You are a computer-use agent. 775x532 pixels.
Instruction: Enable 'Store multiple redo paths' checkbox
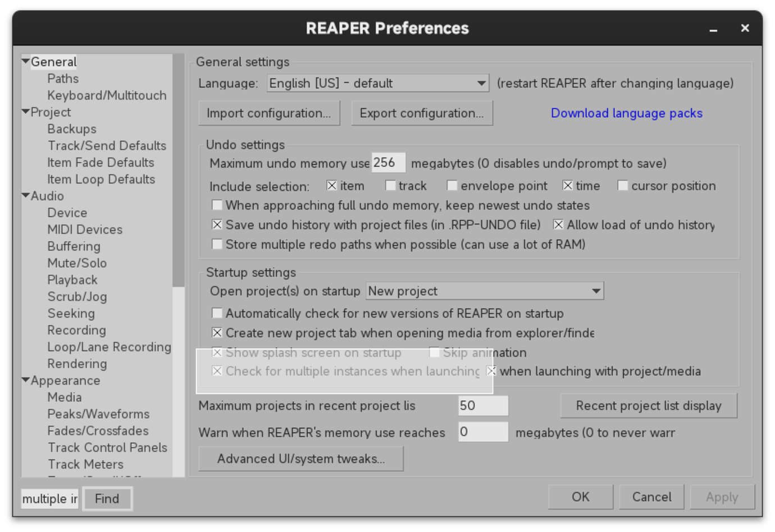point(217,244)
